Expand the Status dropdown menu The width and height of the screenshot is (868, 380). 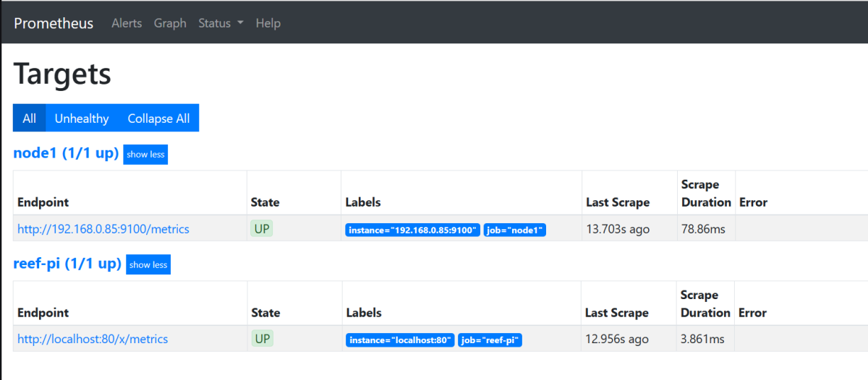221,23
